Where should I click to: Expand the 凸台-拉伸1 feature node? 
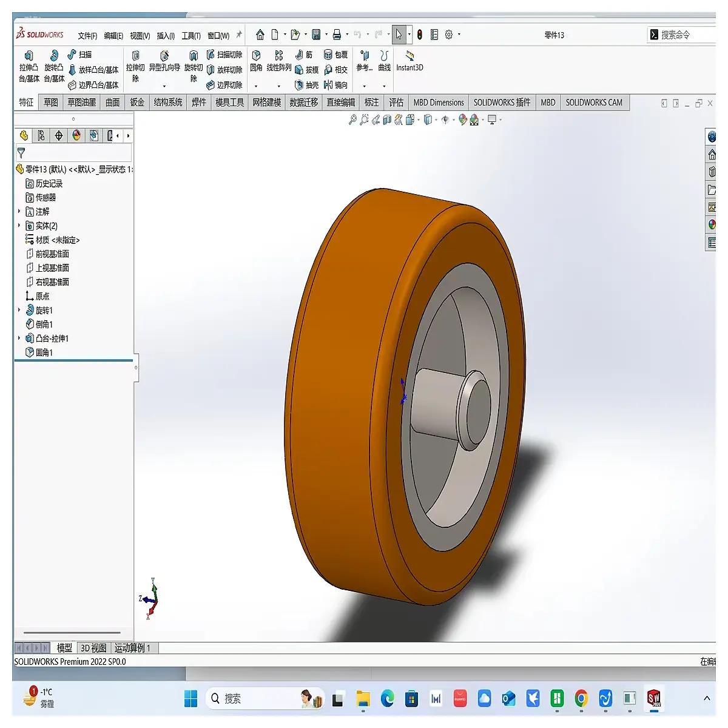pyautogui.click(x=19, y=338)
